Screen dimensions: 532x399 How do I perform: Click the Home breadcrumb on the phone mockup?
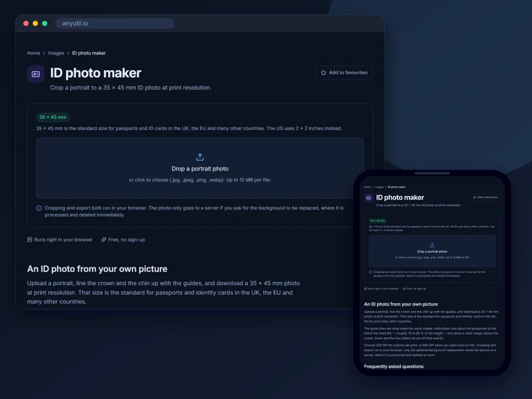pyautogui.click(x=367, y=187)
